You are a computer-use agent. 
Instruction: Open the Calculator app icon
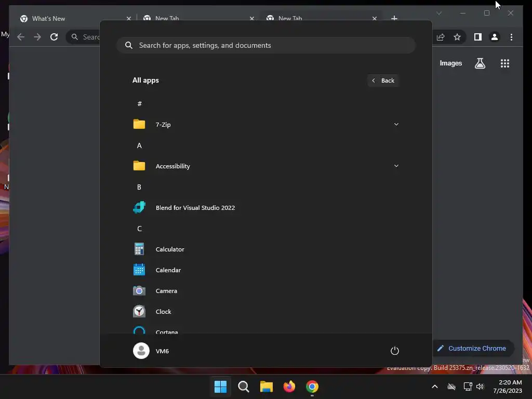click(x=139, y=249)
